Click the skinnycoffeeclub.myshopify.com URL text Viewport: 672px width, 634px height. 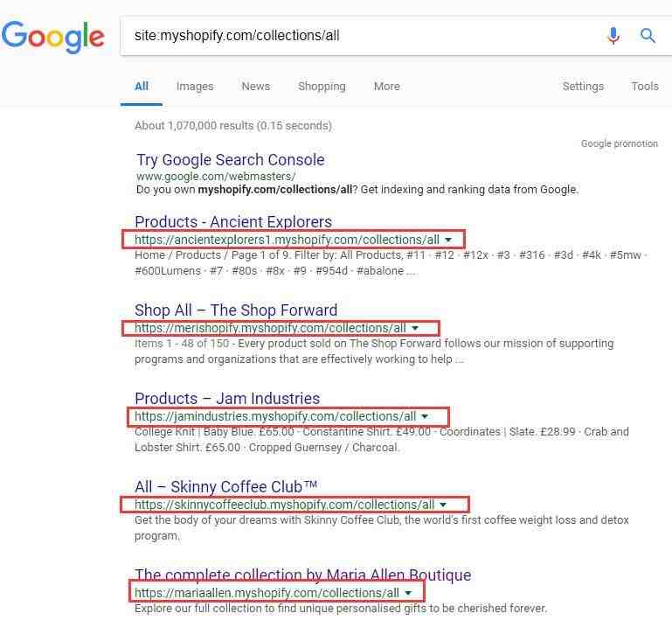tap(285, 505)
